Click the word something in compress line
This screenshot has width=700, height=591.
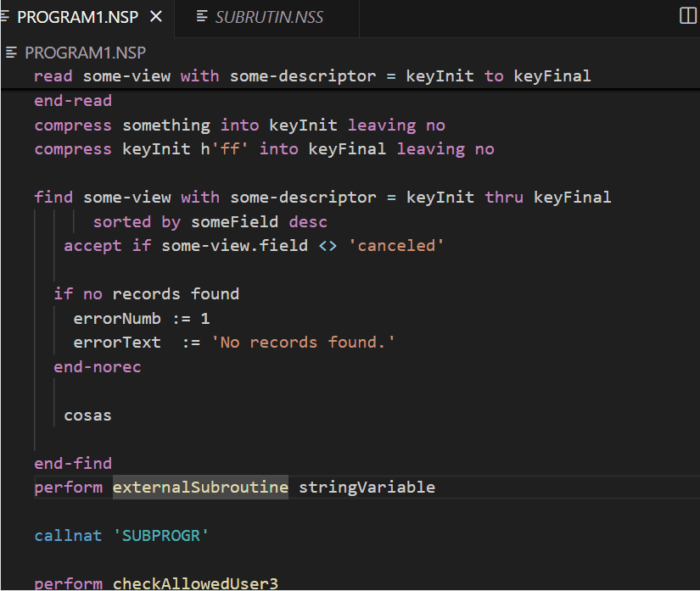(x=166, y=125)
